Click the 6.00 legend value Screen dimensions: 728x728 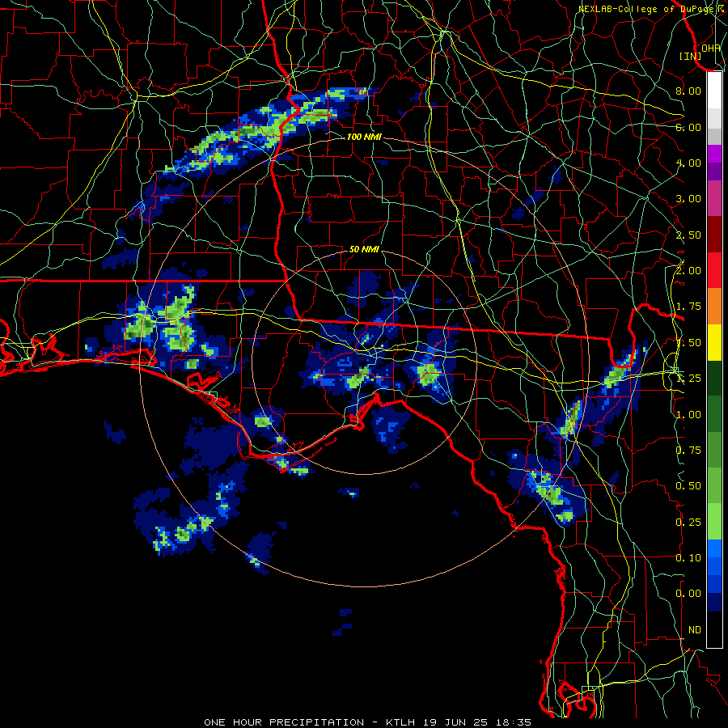tap(688, 127)
